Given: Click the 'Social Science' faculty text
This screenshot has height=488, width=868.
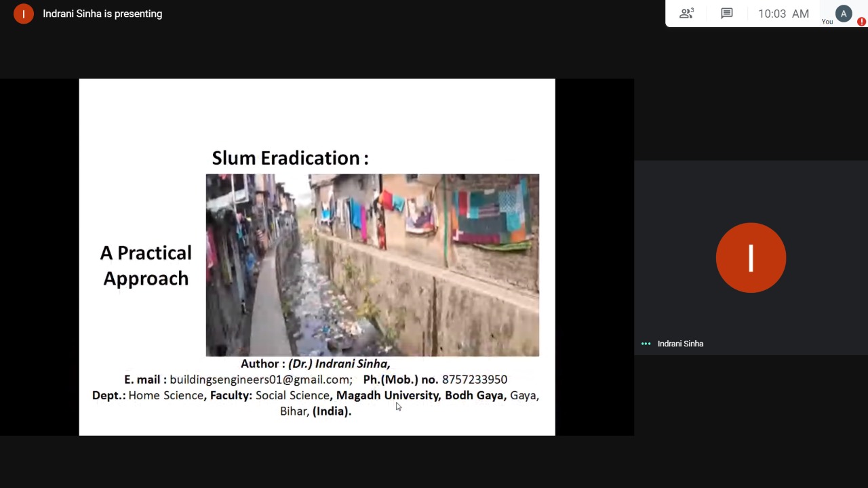Looking at the screenshot, I should (292, 396).
